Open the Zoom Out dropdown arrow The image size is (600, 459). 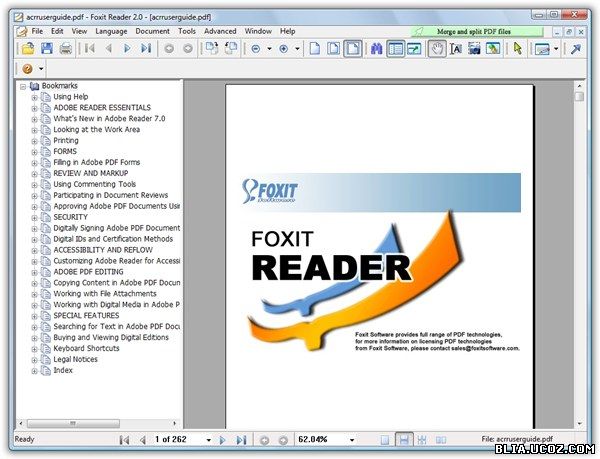(269, 49)
